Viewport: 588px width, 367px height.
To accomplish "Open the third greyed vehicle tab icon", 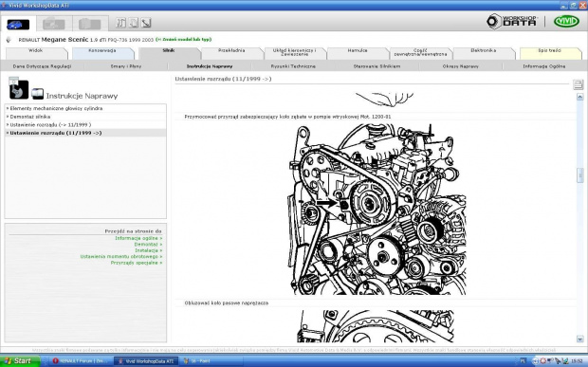I will (x=90, y=24).
